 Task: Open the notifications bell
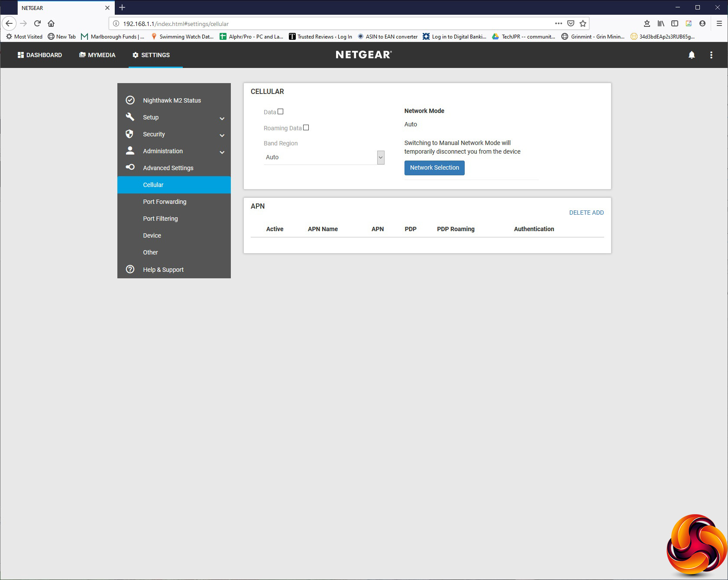692,55
